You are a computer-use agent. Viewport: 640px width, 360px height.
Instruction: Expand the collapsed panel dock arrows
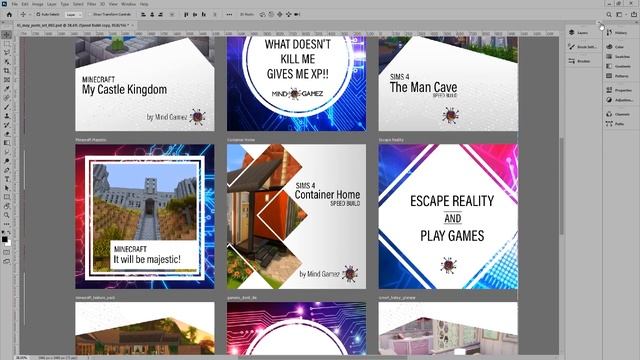598,22
